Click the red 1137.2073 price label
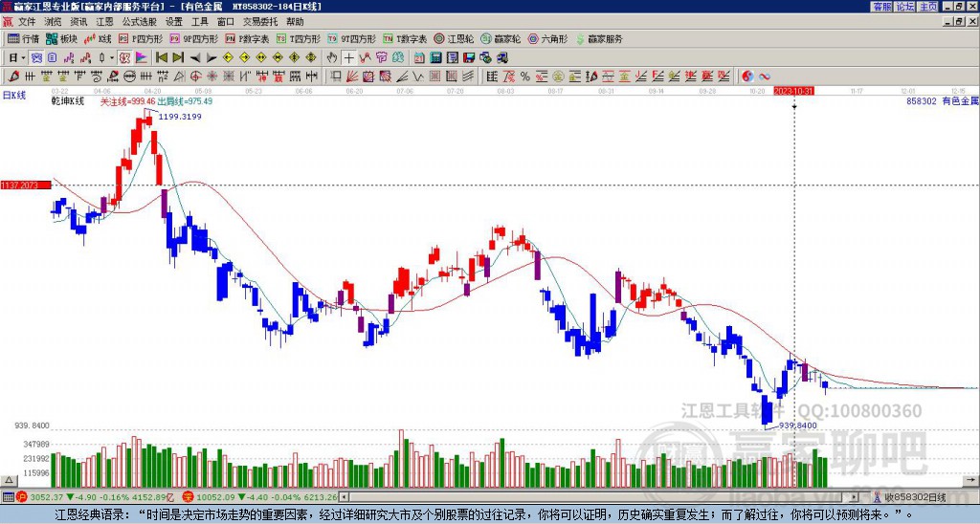This screenshot has height=524, width=980. point(26,186)
